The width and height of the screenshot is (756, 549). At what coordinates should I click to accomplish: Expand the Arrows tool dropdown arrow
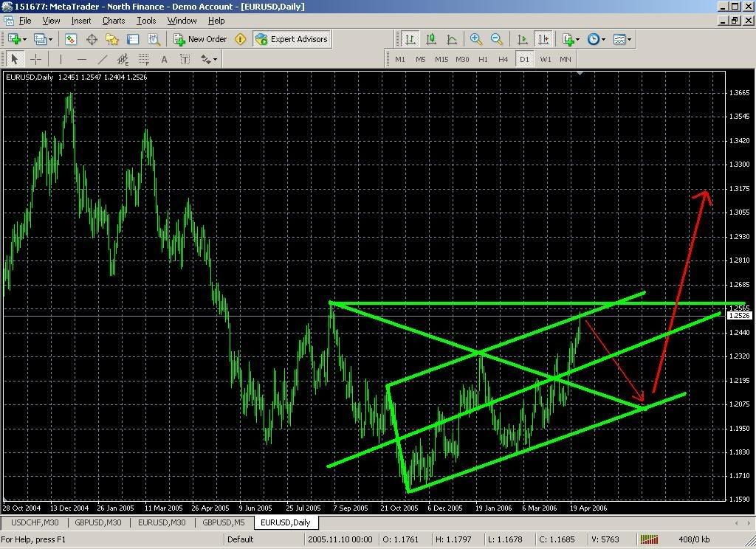point(215,60)
